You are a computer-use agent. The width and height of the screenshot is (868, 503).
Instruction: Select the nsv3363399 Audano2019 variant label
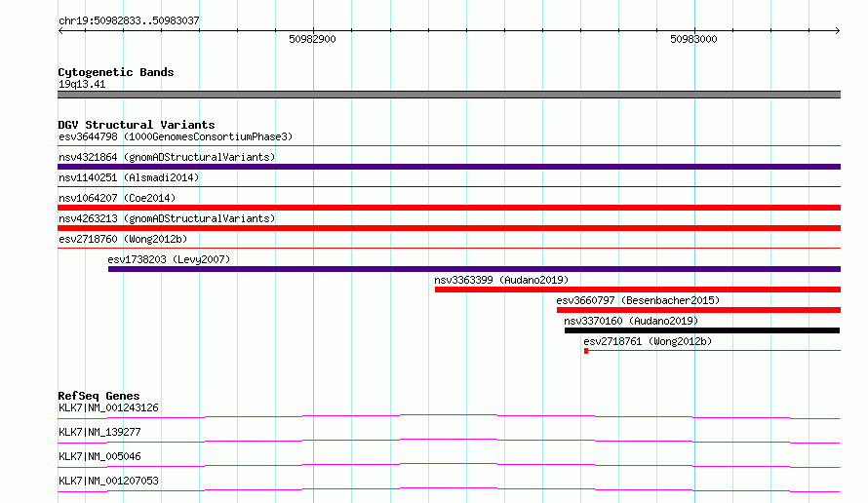click(x=501, y=280)
